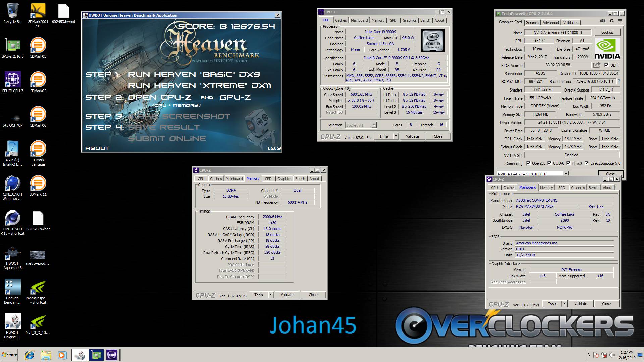Click the BIOS version share/export icon in GPU-Z
This screenshot has width=644, height=362.
[597, 65]
